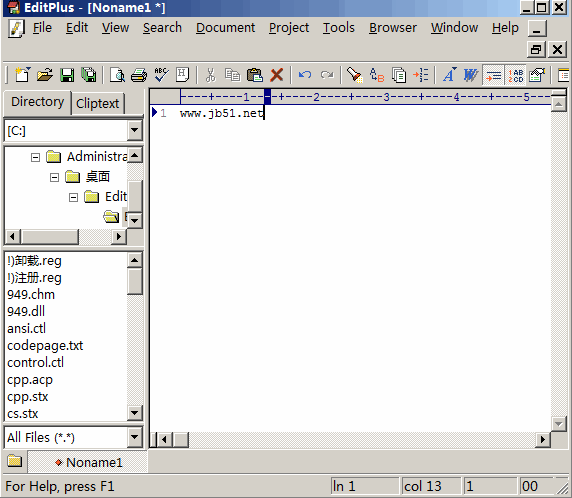Image resolution: width=572 pixels, height=498 pixels.
Task: Open Preferences from the toolbar icon
Action: [x=537, y=75]
